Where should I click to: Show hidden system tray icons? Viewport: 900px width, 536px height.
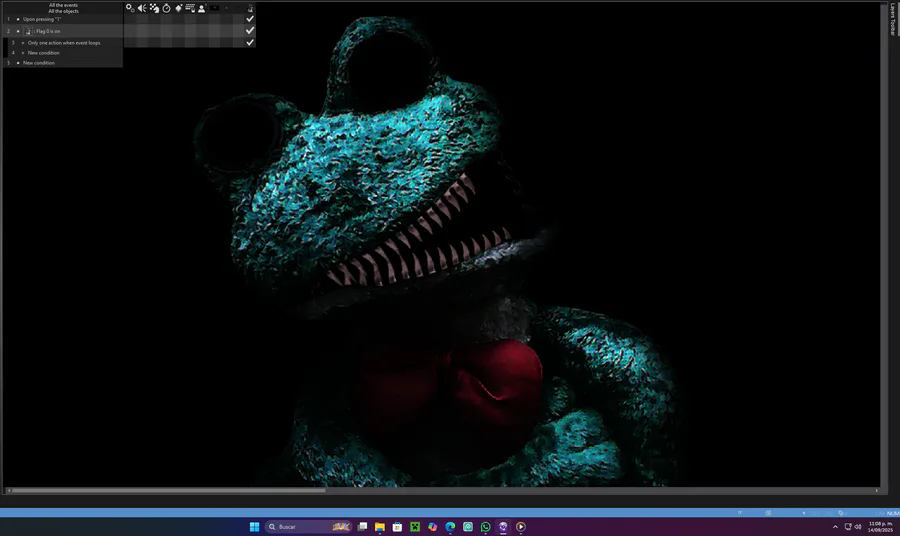pos(835,527)
